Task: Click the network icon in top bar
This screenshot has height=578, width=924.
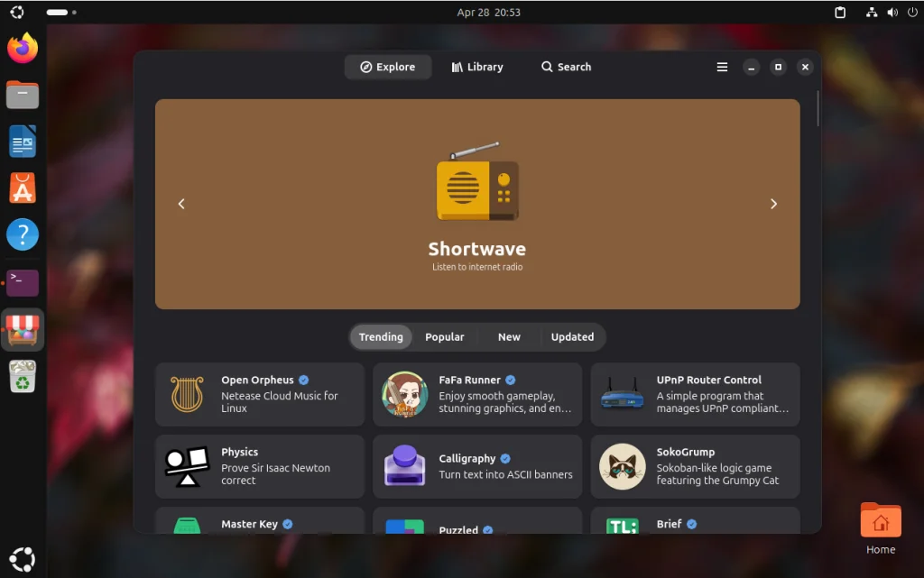Action: click(x=872, y=13)
